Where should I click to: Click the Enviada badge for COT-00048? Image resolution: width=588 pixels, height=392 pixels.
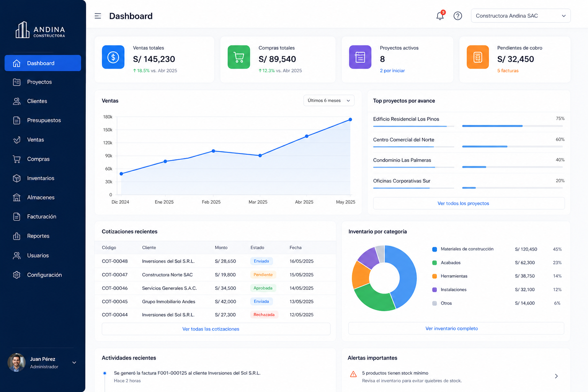[261, 261]
